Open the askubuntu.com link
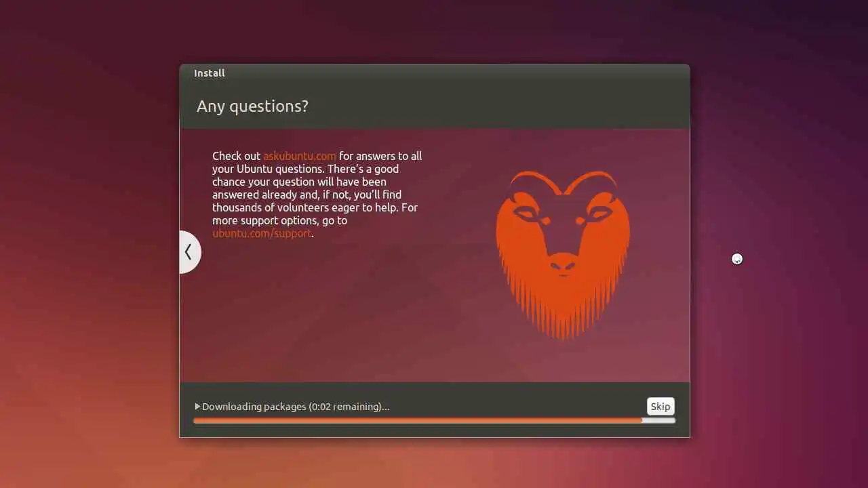The width and height of the screenshot is (868, 488). click(300, 156)
